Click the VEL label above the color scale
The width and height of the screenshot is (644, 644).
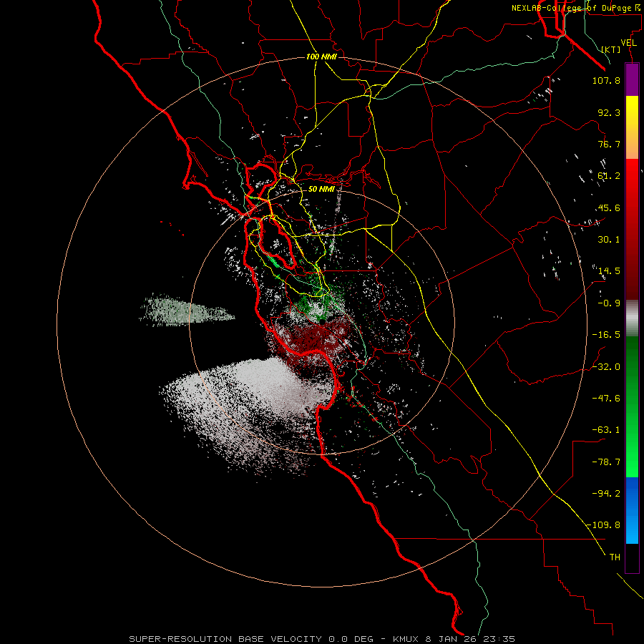(x=629, y=42)
